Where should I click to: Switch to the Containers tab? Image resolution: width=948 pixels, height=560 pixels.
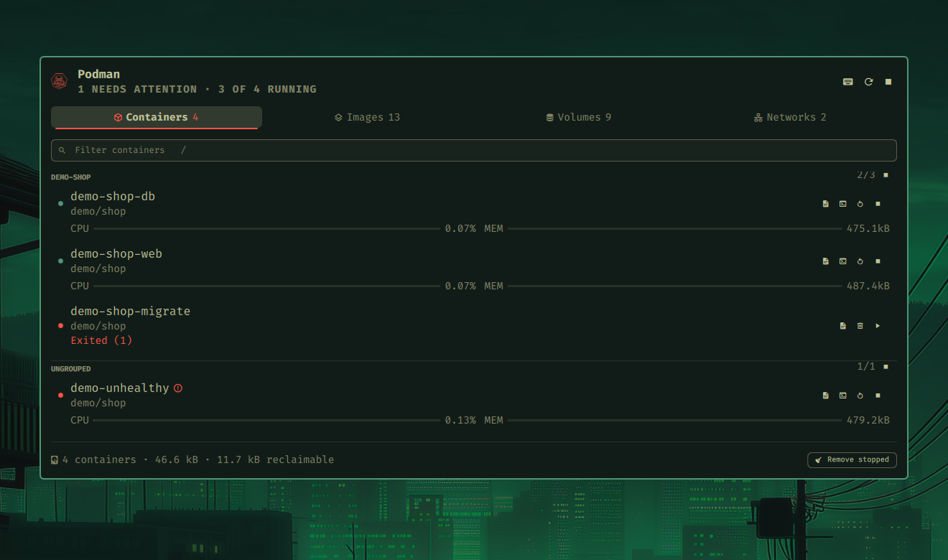point(157,117)
